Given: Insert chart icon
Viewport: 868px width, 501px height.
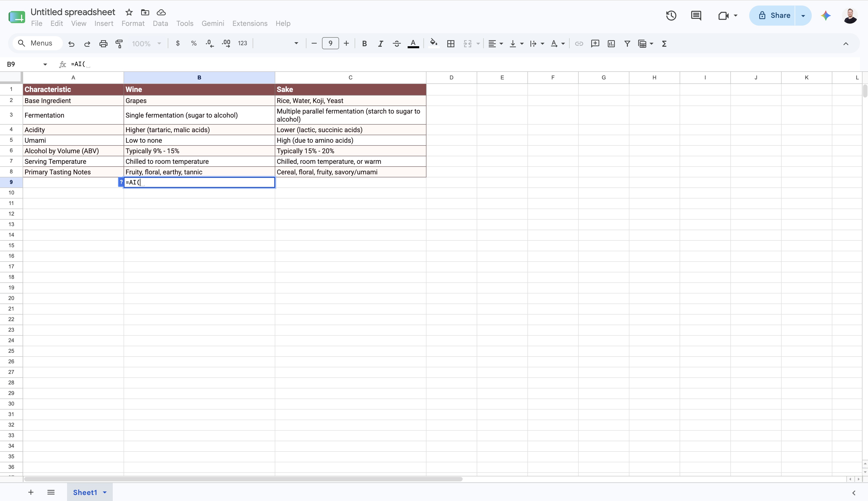Looking at the screenshot, I should (611, 44).
